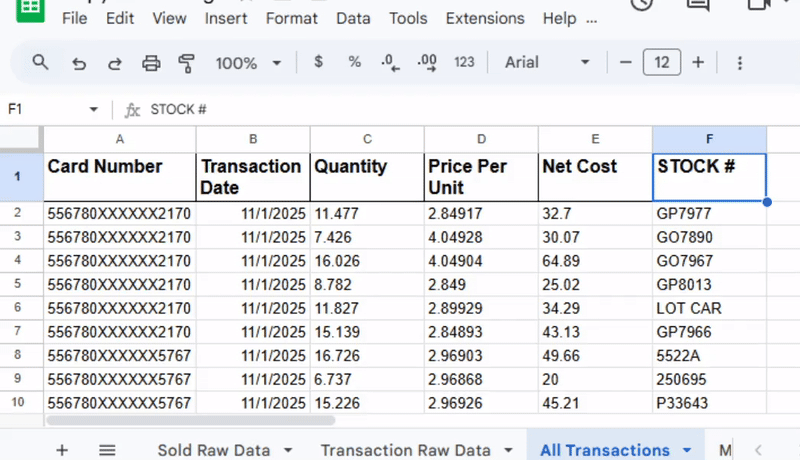Click the redo arrow icon

pos(114,63)
